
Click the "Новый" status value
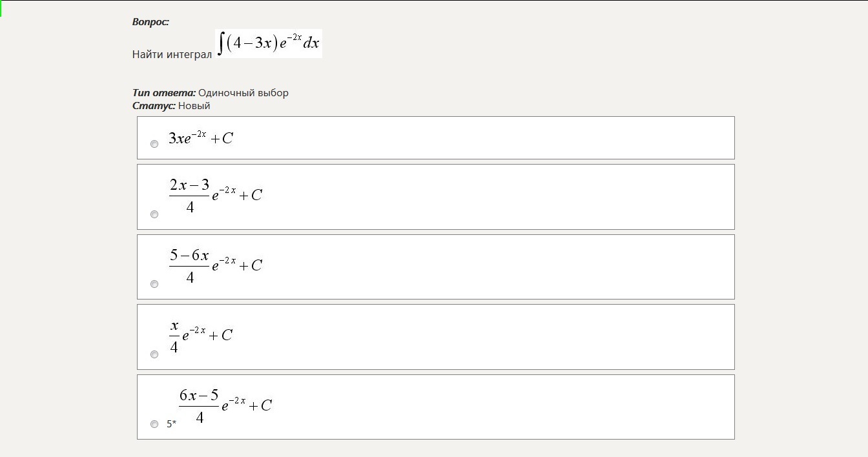click(x=194, y=106)
